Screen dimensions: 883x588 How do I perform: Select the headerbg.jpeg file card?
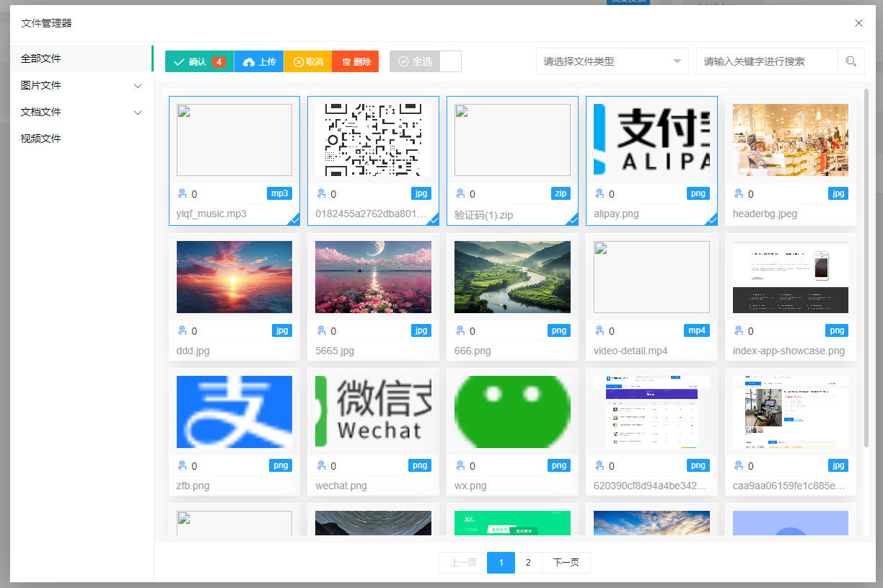791,161
